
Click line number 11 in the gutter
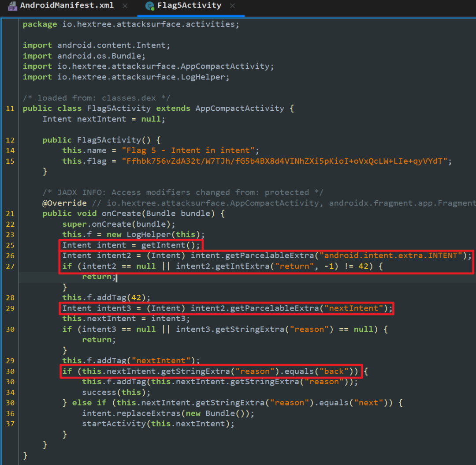(x=10, y=109)
